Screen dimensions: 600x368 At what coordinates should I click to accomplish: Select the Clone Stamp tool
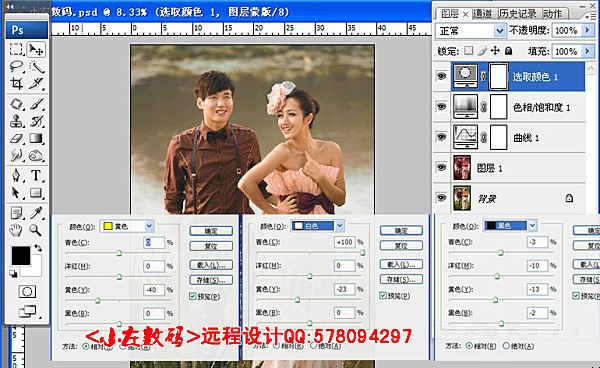coord(16,121)
